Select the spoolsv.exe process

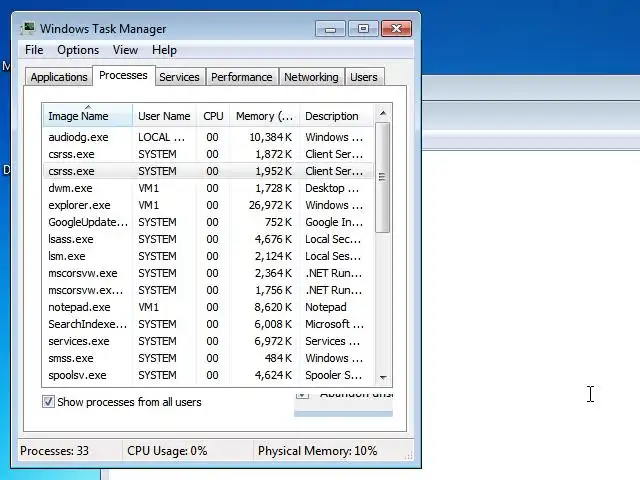208,375
